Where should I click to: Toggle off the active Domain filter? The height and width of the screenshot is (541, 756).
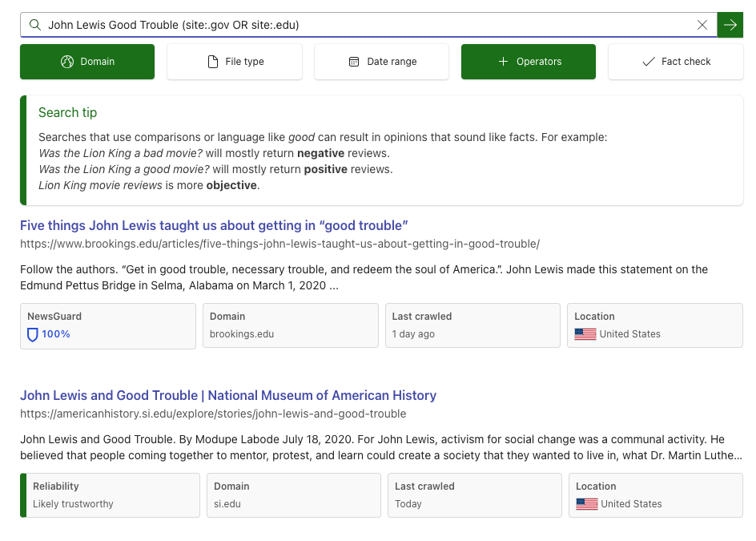pos(86,61)
